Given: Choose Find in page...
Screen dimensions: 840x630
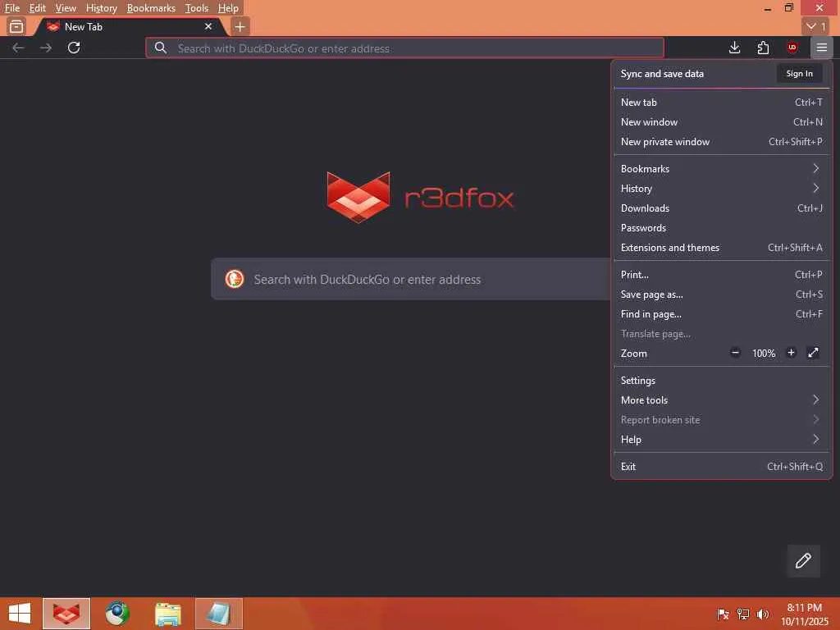Looking at the screenshot, I should 721,314.
